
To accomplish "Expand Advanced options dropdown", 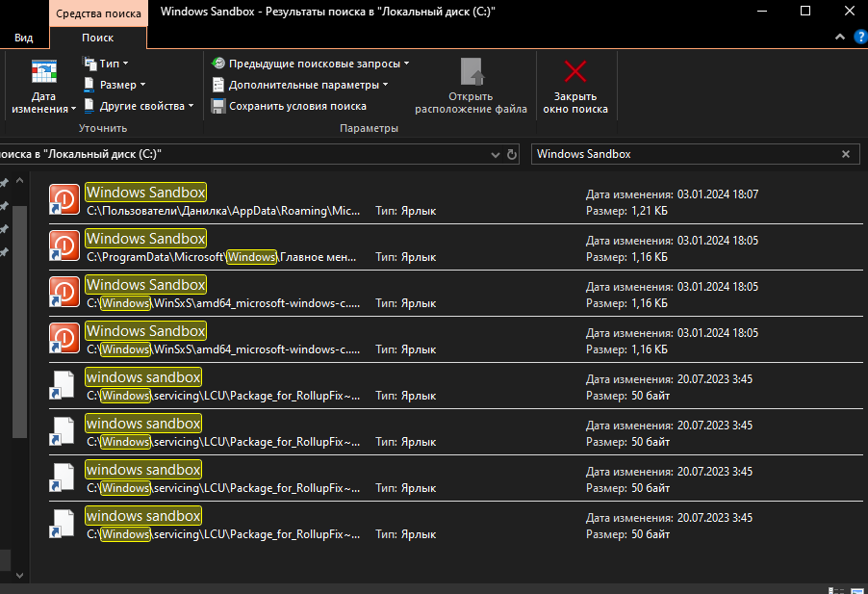I will [385, 85].
